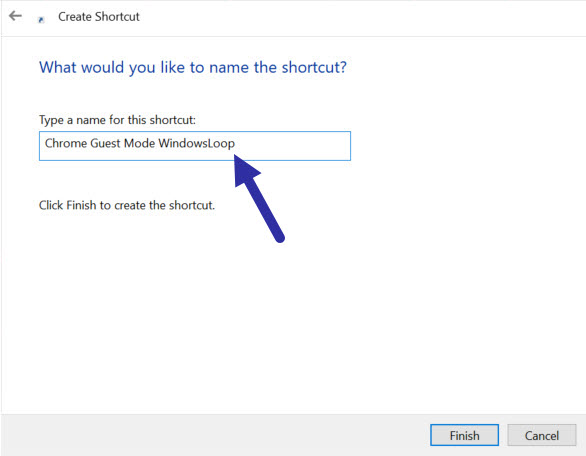Click the word Finish in the instruction sentence
The width and height of the screenshot is (586, 456).
(x=81, y=205)
